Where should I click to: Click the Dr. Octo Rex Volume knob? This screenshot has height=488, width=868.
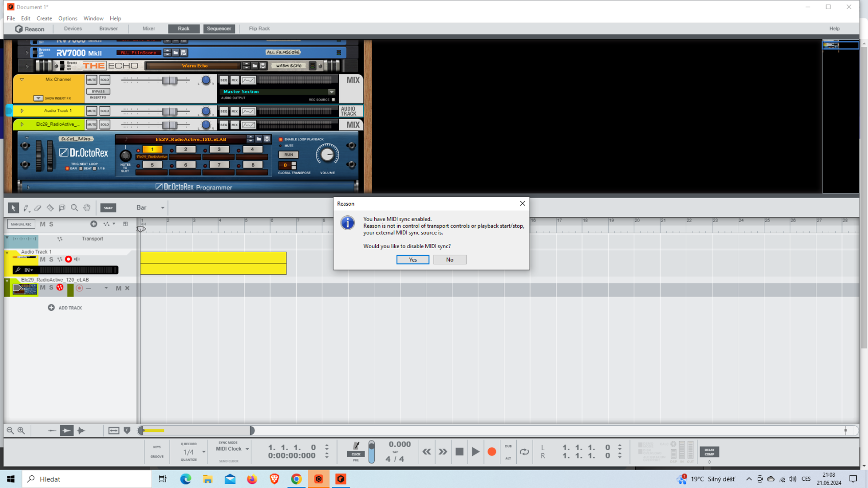point(327,155)
